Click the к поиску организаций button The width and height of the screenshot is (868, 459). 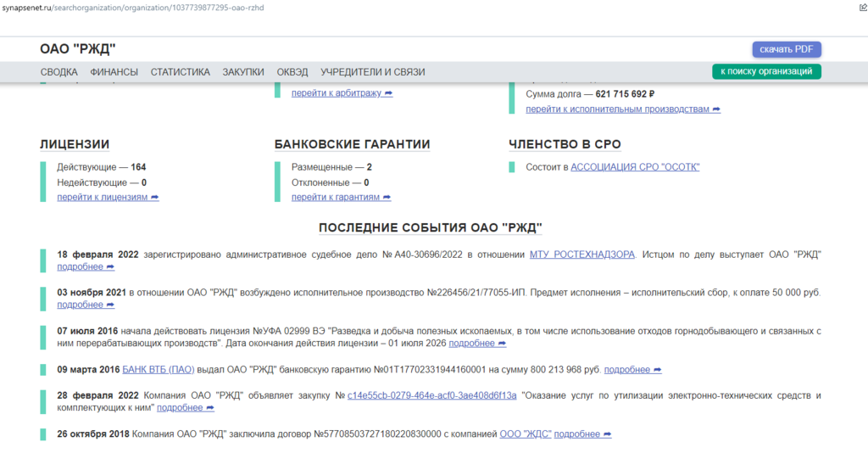[766, 71]
